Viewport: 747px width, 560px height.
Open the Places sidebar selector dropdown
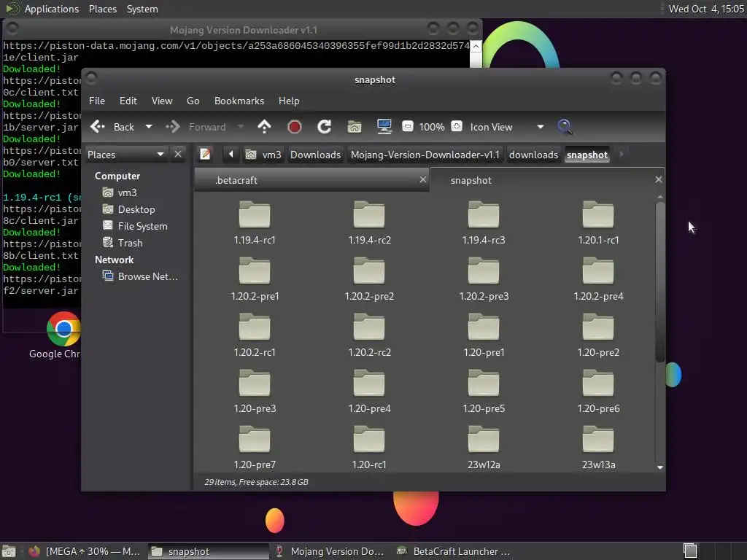click(125, 155)
